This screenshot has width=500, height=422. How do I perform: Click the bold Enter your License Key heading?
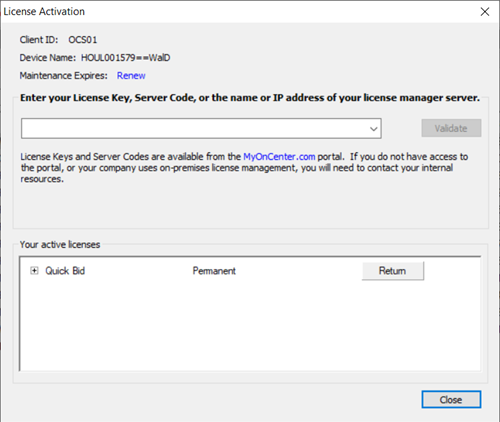coord(250,98)
